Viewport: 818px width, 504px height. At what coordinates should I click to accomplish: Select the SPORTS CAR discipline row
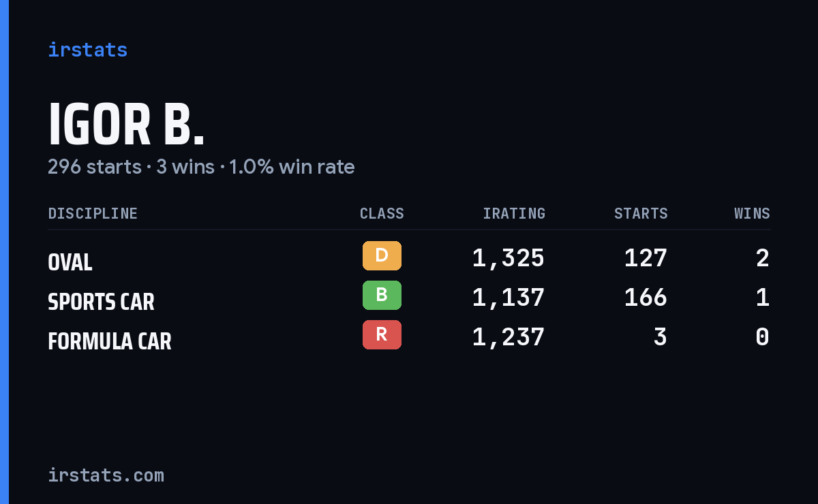[x=409, y=298]
